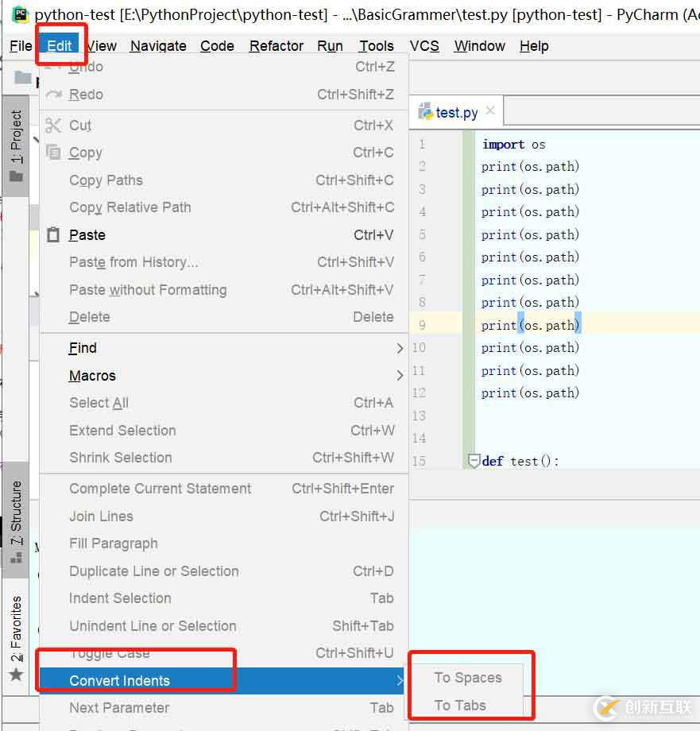Click the folder icon in the toolbar
The width and height of the screenshot is (700, 731).
23,77
